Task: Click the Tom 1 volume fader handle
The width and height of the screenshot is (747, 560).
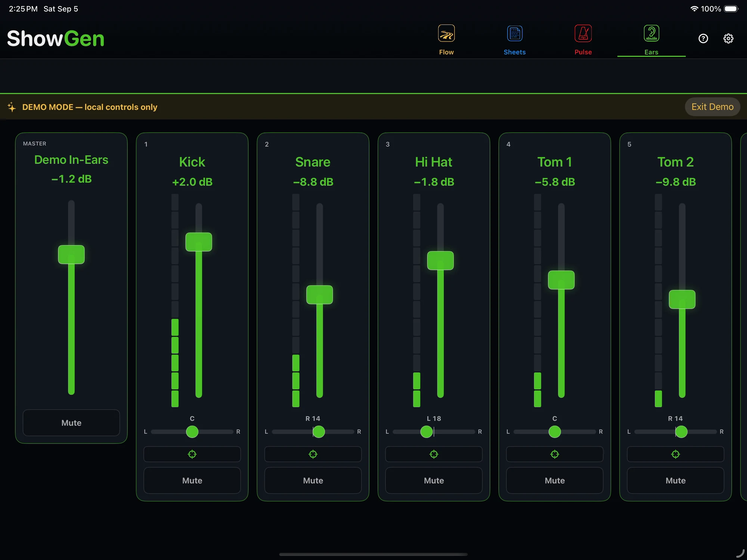Action: tap(561, 280)
